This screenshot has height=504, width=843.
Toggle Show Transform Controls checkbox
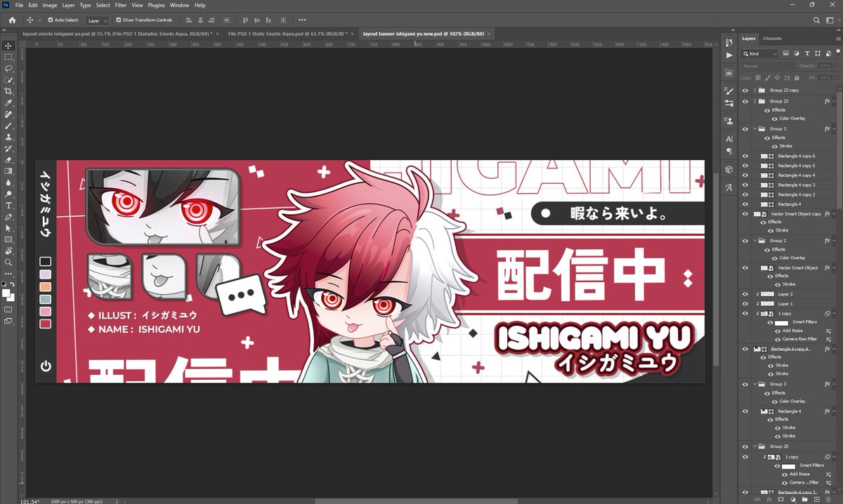[x=118, y=20]
